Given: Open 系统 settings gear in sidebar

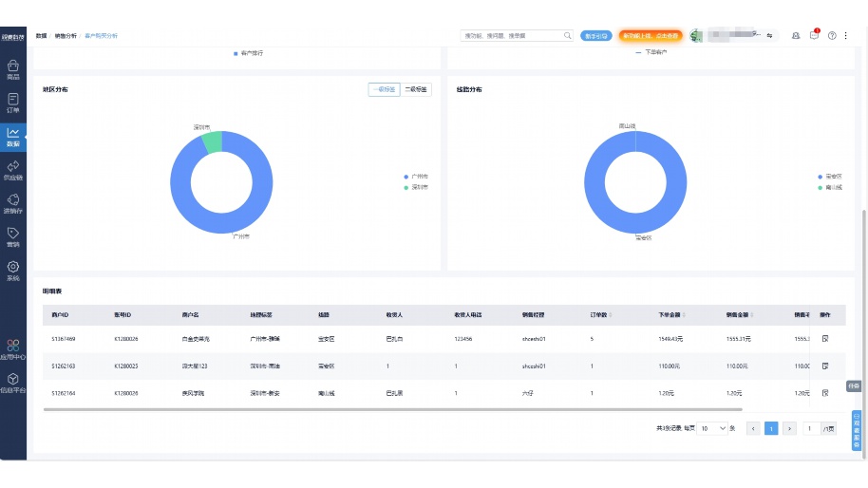Looking at the screenshot, I should pyautogui.click(x=12, y=271).
